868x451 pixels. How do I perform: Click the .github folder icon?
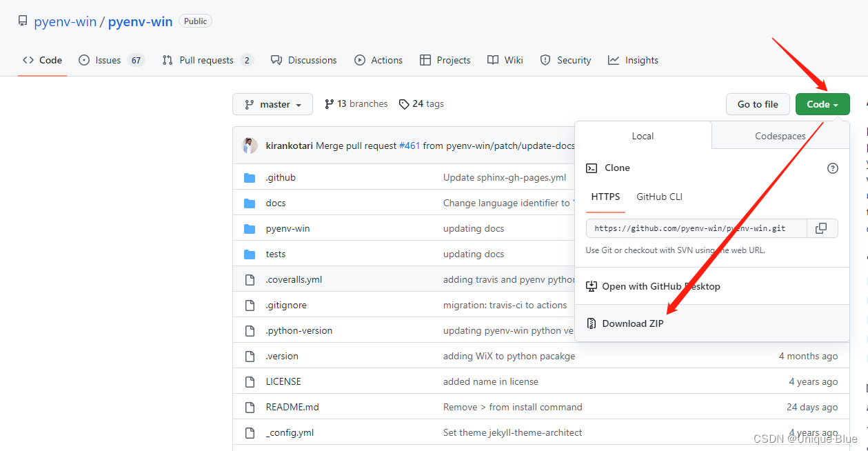click(250, 178)
